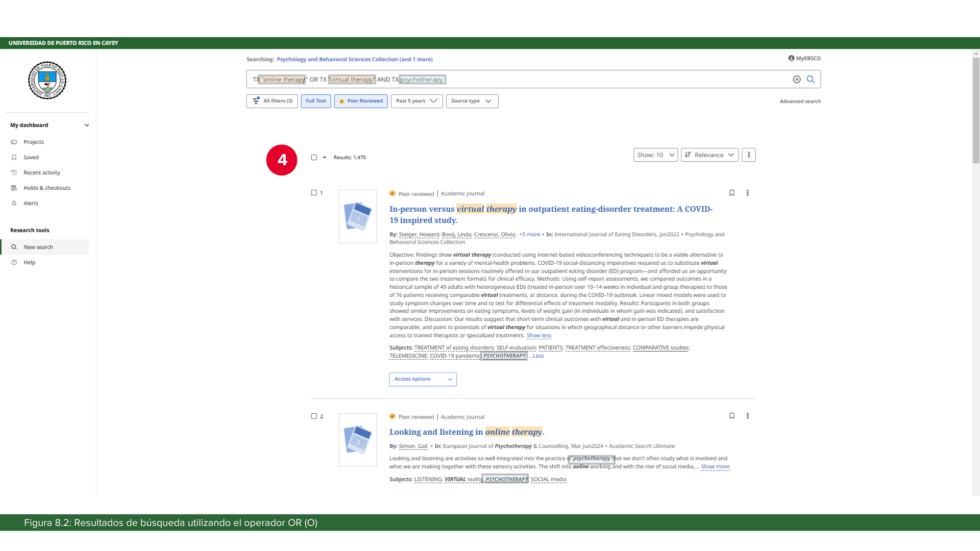Click the magnifying glass search icon
Screen dimensions: 980x551
point(811,79)
